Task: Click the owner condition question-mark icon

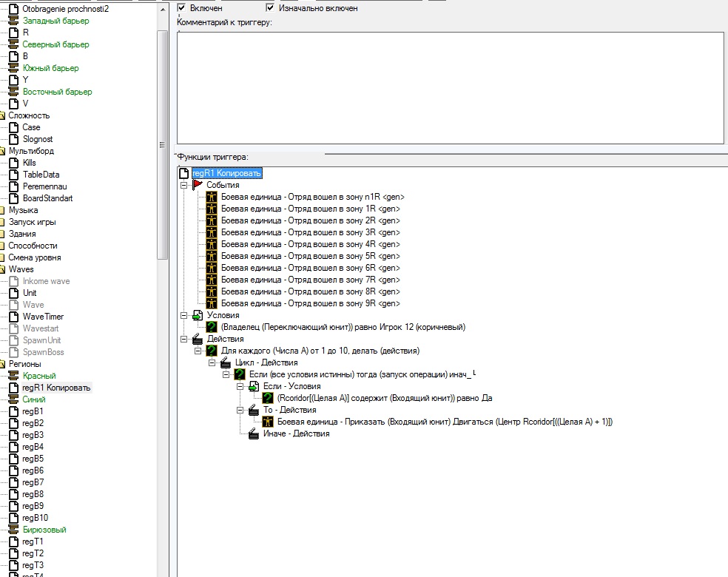Action: click(x=212, y=327)
